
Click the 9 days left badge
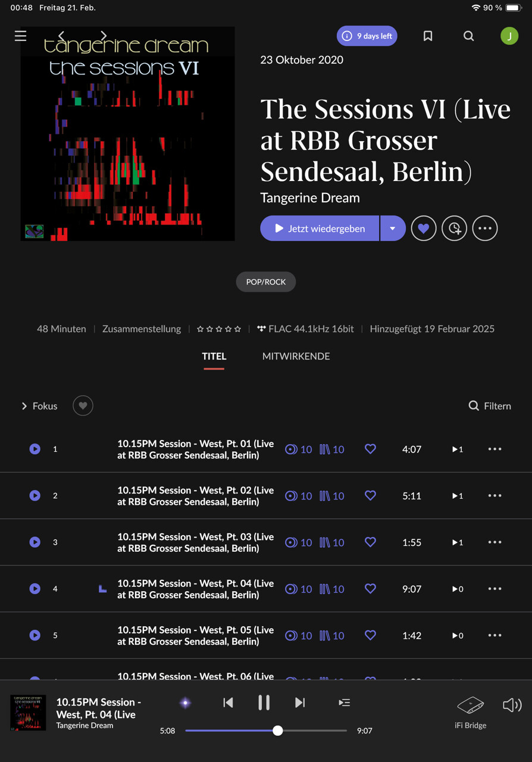367,36
